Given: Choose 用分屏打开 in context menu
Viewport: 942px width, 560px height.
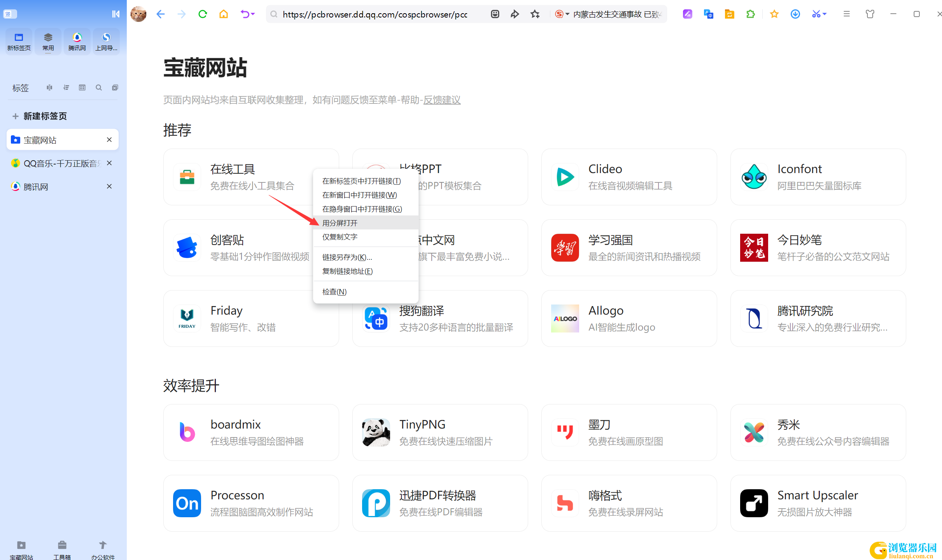Looking at the screenshot, I should (x=366, y=223).
